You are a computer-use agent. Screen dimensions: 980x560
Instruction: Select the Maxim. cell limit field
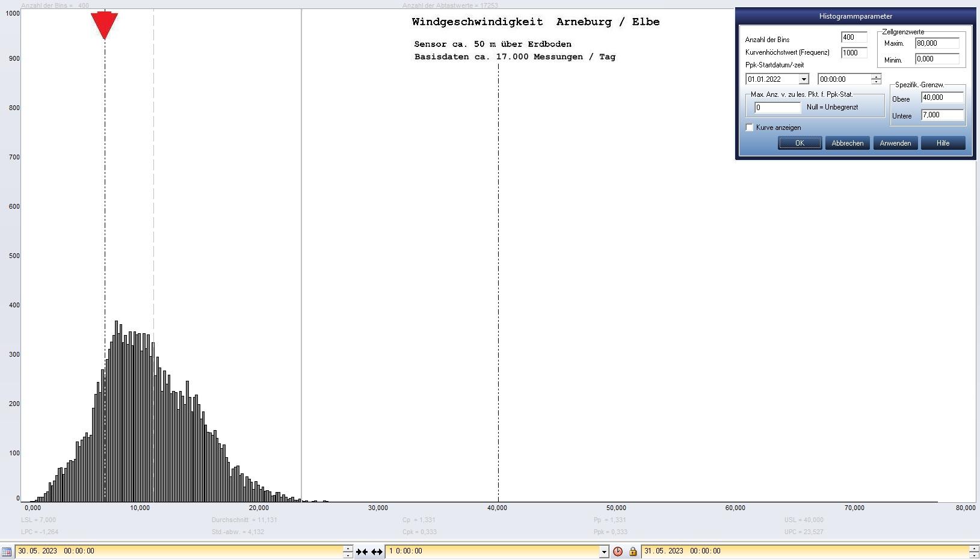[936, 43]
